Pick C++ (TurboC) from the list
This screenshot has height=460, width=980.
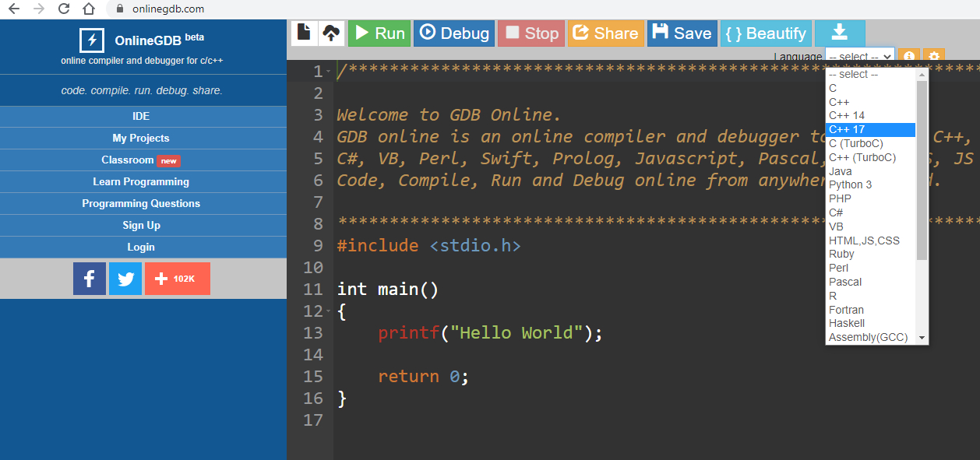tap(871, 157)
